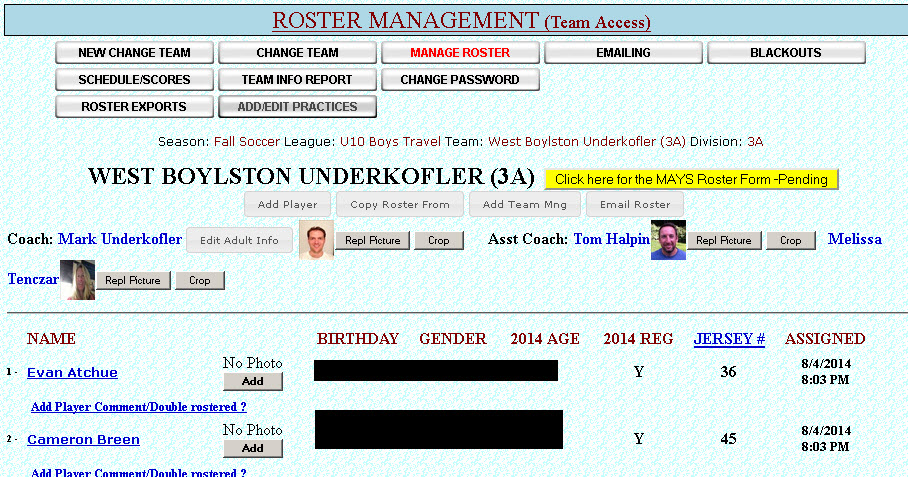Open the Team Info Report
Image resolution: width=908 pixels, height=477 pixels.
pos(297,80)
